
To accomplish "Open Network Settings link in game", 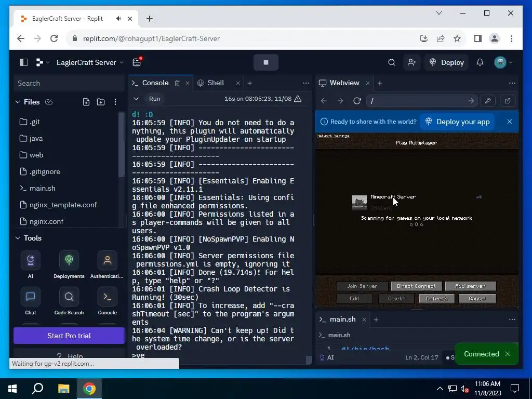I will pyautogui.click(x=333, y=136).
